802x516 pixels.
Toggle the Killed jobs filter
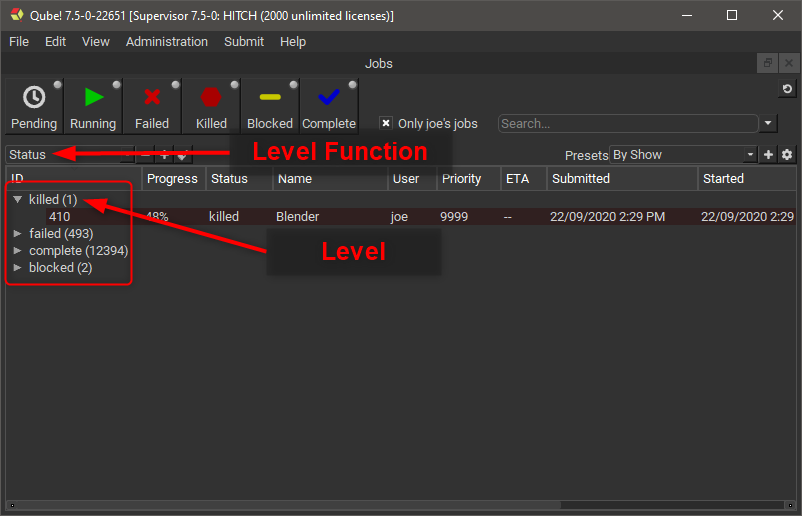pyautogui.click(x=211, y=107)
